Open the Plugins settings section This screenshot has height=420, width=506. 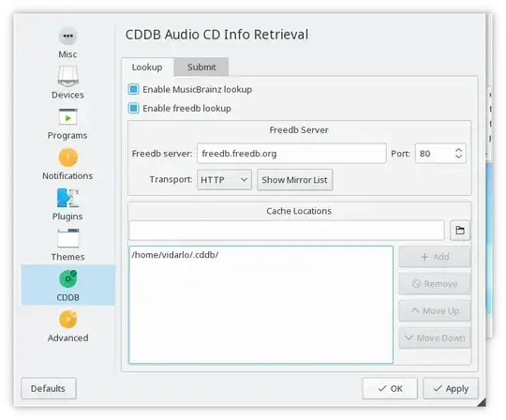click(x=67, y=204)
